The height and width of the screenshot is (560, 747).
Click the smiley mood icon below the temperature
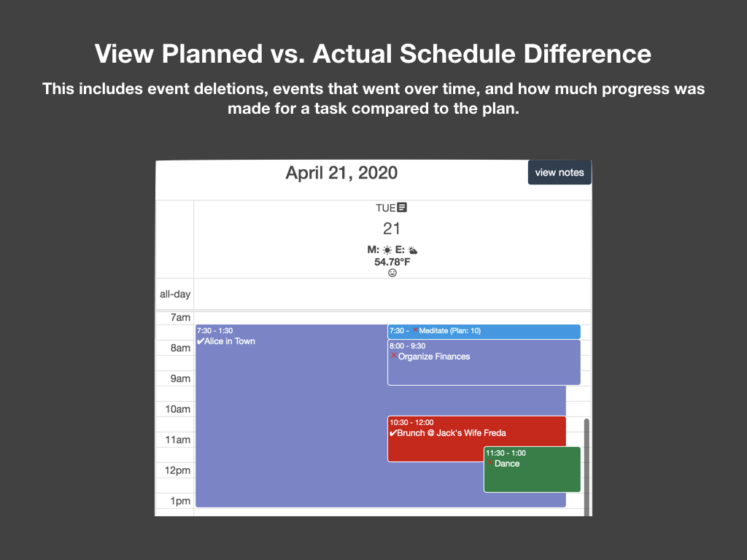pyautogui.click(x=392, y=273)
